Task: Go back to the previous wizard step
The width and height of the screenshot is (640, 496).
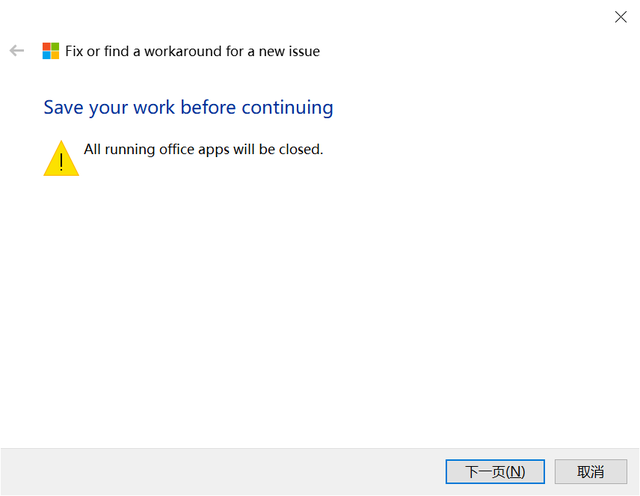Action: pos(17,51)
